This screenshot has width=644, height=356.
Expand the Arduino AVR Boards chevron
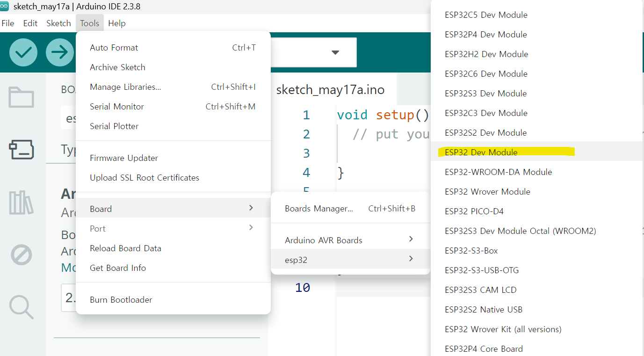411,239
